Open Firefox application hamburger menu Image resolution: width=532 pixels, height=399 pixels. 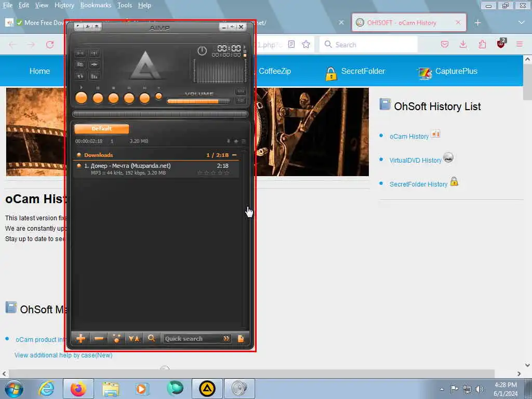click(x=520, y=45)
